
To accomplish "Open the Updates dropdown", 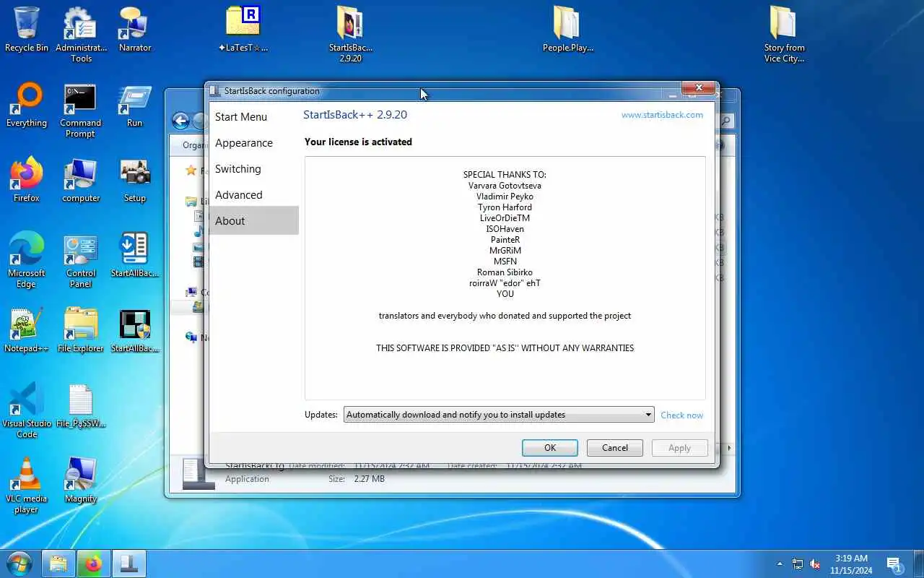I will pyautogui.click(x=499, y=415).
